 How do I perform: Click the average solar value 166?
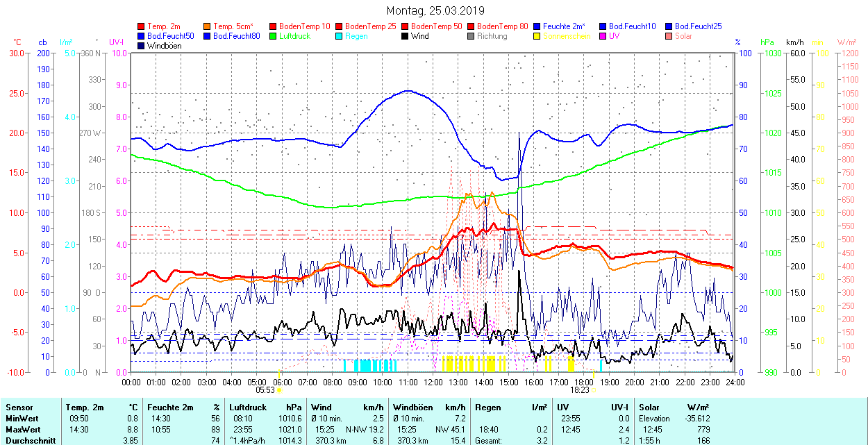pos(703,441)
